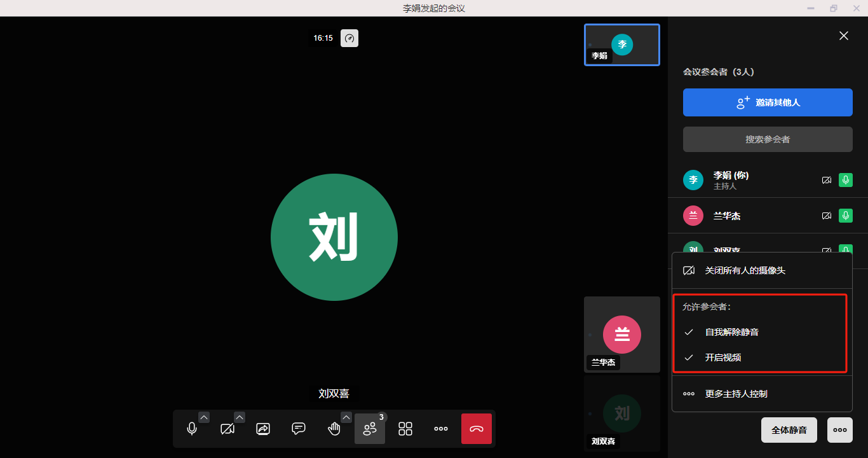The height and width of the screenshot is (458, 868).
Task: Switch to tile view layout
Action: point(405,429)
